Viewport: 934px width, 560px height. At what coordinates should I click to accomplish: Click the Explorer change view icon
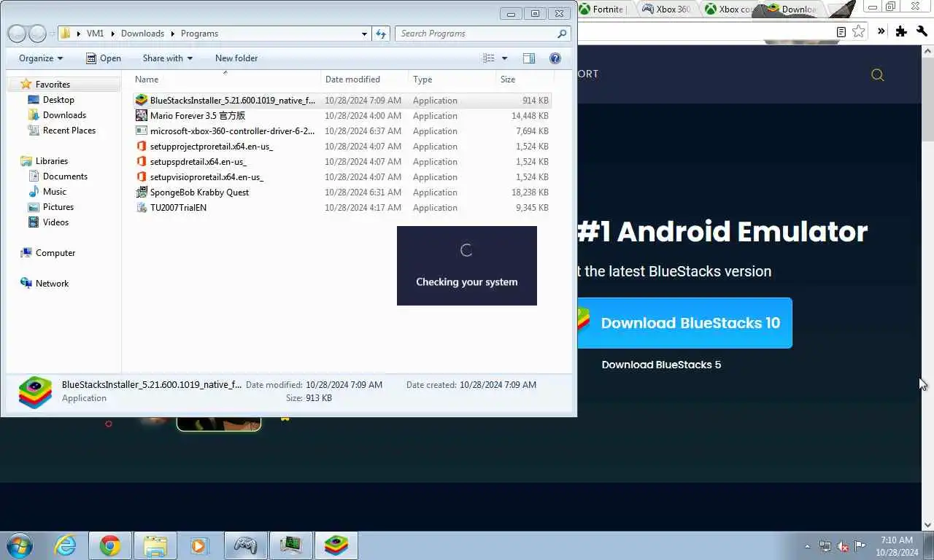(489, 58)
